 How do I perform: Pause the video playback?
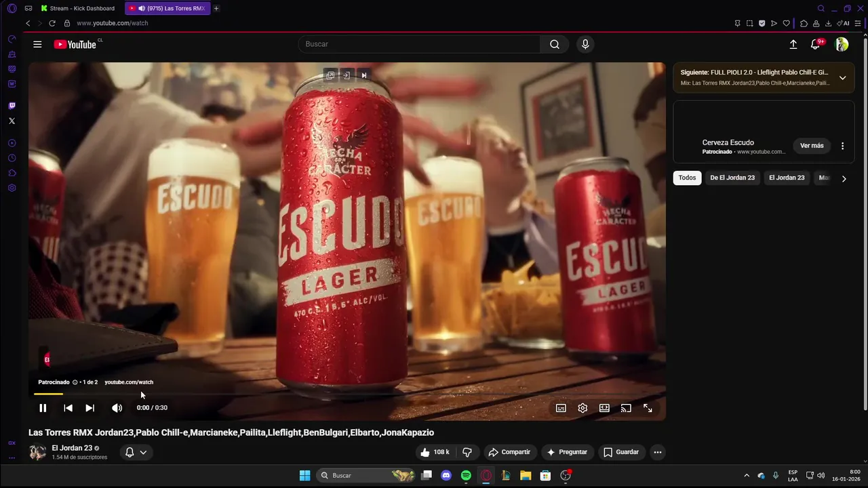(x=43, y=408)
